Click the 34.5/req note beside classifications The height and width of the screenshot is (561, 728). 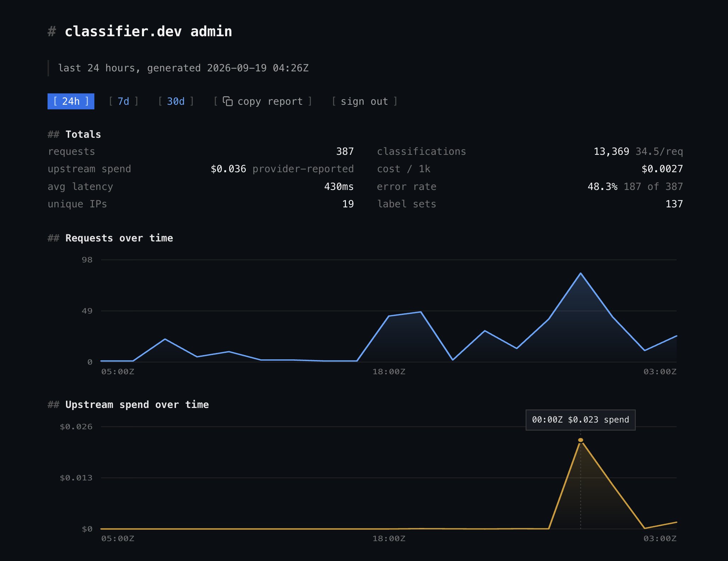pyautogui.click(x=659, y=152)
